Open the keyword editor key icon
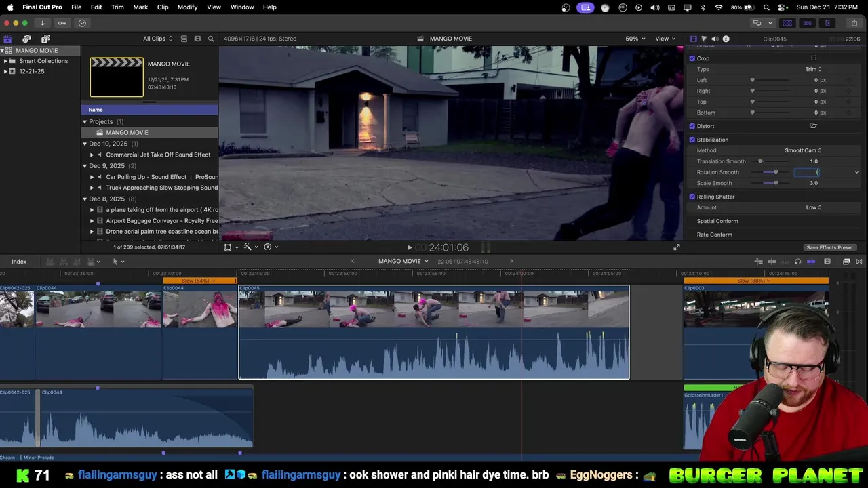The height and width of the screenshot is (488, 868). (x=62, y=23)
